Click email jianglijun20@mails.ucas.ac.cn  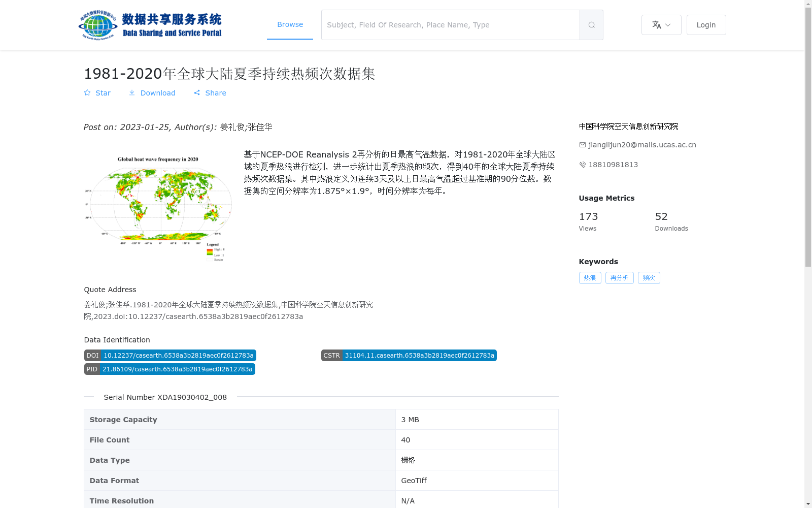642,145
